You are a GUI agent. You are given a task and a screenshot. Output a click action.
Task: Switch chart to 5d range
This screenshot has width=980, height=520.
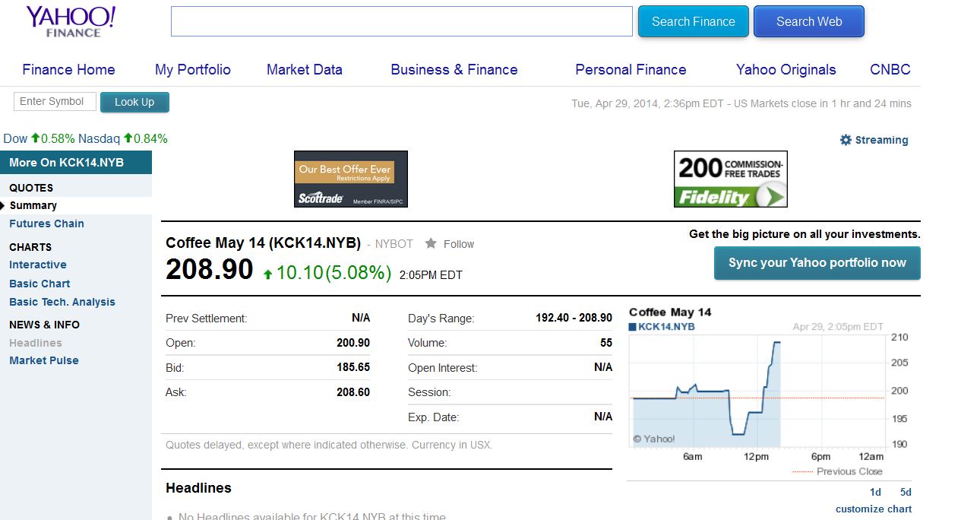pyautogui.click(x=906, y=492)
